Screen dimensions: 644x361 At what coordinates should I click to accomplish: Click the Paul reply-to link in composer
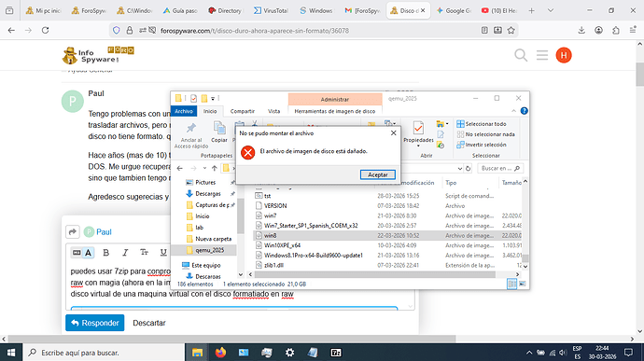click(104, 232)
